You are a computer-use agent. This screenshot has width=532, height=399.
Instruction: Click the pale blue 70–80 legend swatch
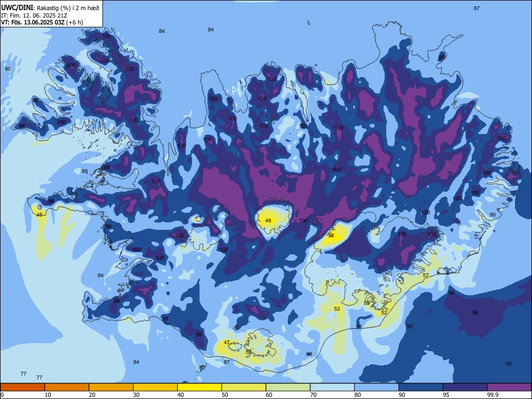(x=332, y=387)
